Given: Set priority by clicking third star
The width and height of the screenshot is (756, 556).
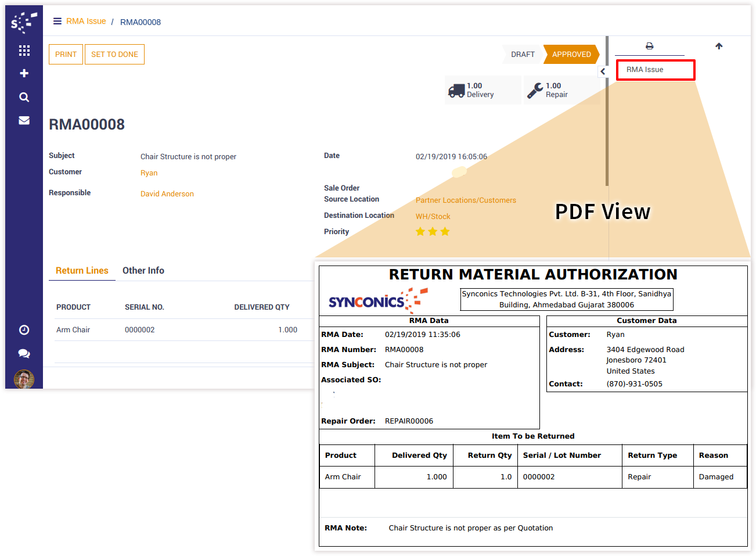Looking at the screenshot, I should click(x=445, y=232).
